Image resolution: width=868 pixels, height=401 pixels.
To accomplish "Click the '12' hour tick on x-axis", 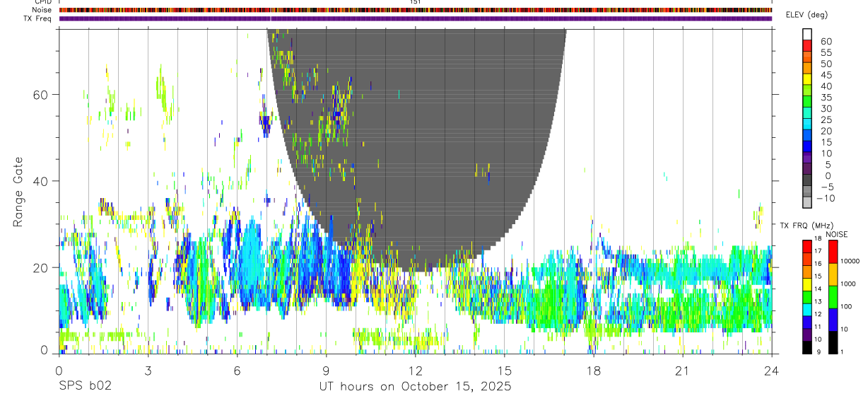I will coord(415,371).
